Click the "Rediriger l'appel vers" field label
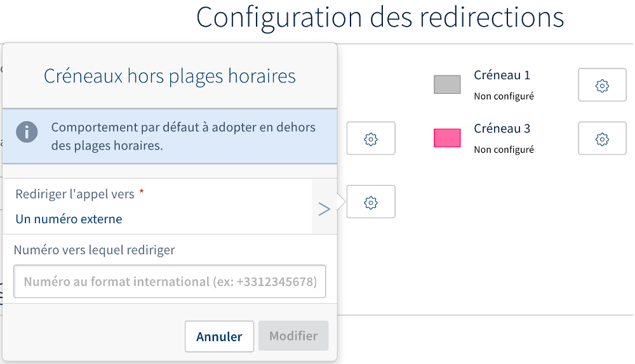635x364 pixels. tap(75, 194)
